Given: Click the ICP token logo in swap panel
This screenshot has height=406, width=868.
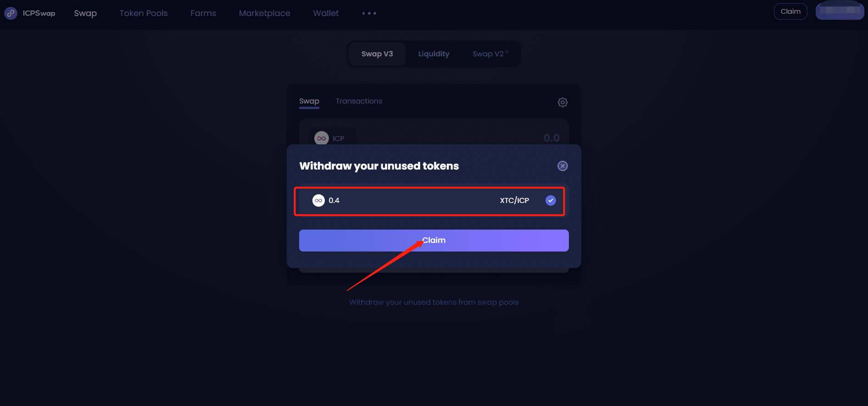Looking at the screenshot, I should click(321, 138).
